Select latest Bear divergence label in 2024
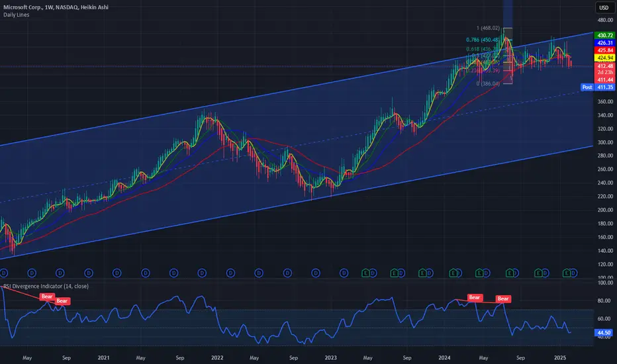 503,299
